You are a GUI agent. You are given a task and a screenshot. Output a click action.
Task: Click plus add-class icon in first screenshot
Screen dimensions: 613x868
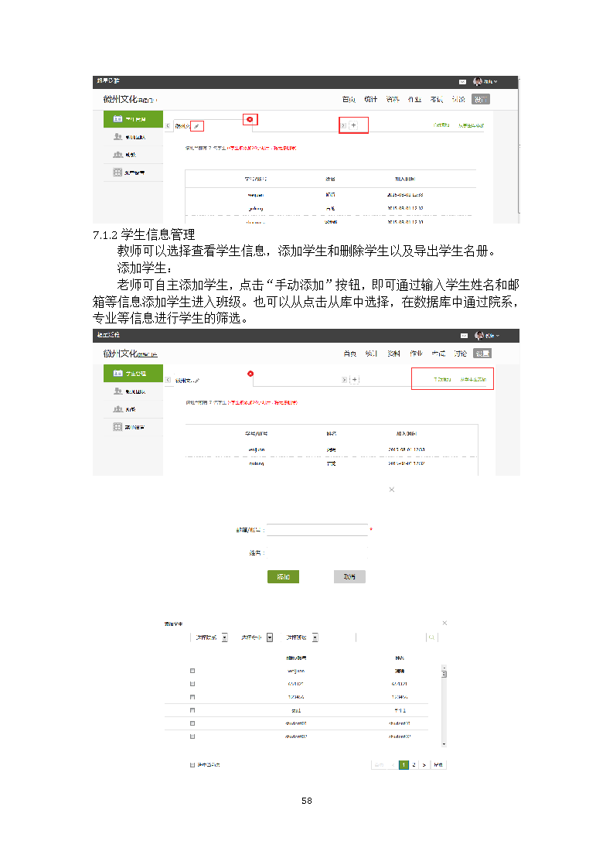tap(354, 125)
